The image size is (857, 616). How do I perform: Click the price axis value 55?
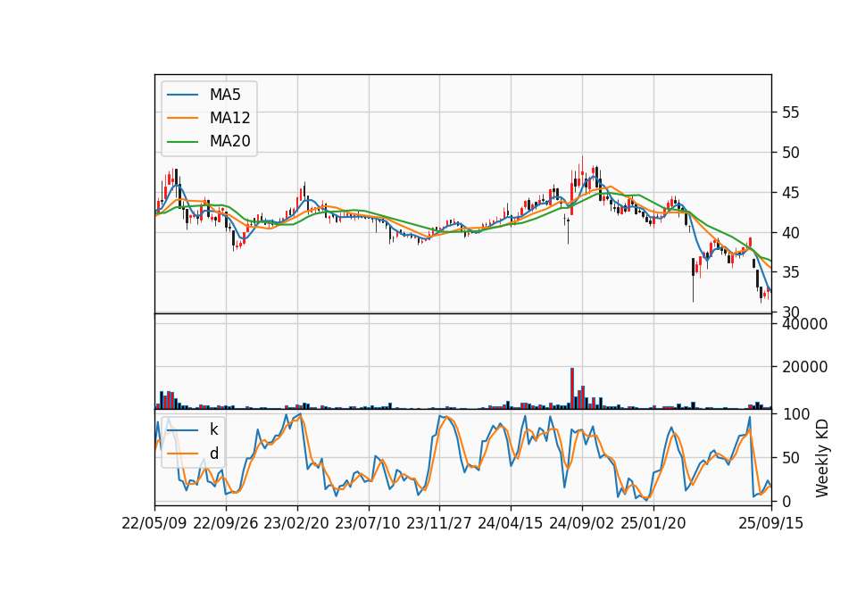tap(791, 112)
